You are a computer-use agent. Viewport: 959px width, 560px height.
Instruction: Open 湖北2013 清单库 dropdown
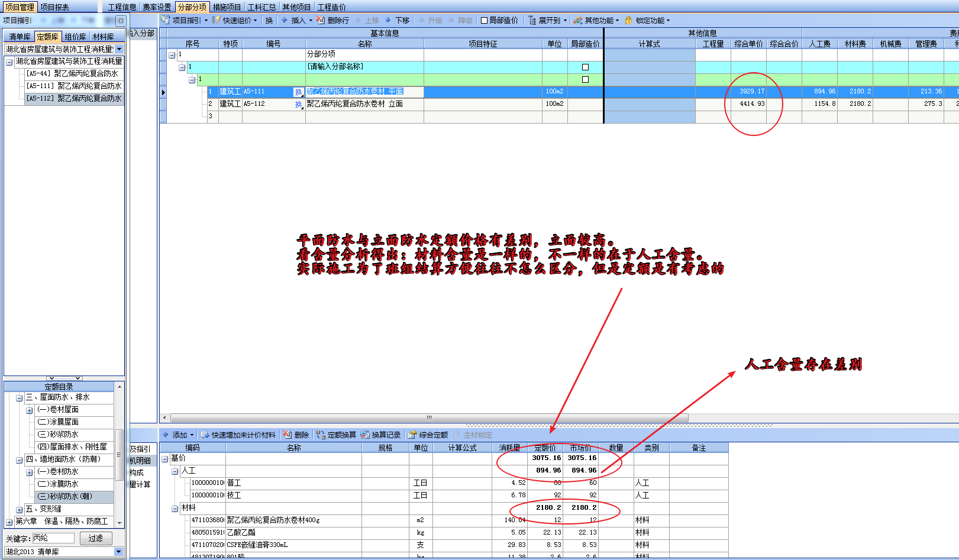(x=118, y=552)
